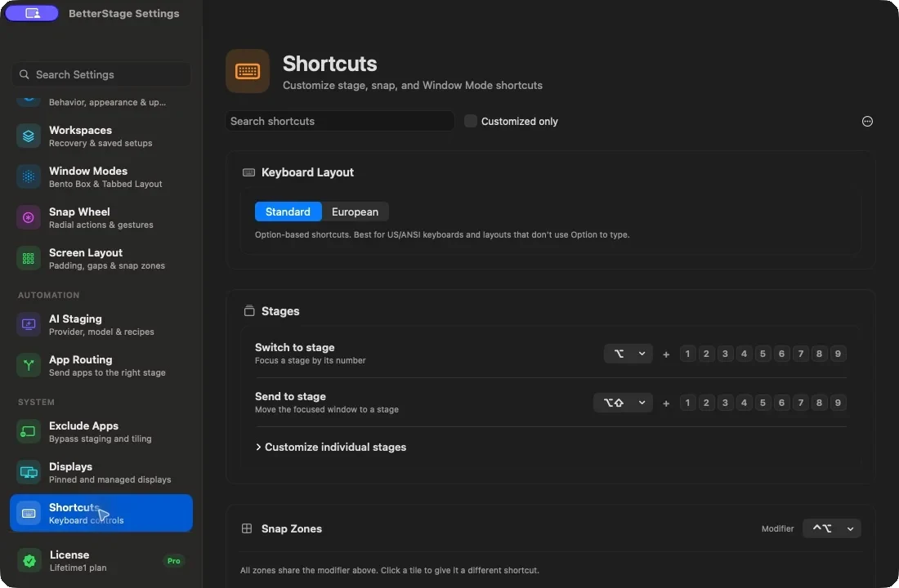Focus the Search shortcuts field
Image resolution: width=899 pixels, height=588 pixels.
pos(339,121)
